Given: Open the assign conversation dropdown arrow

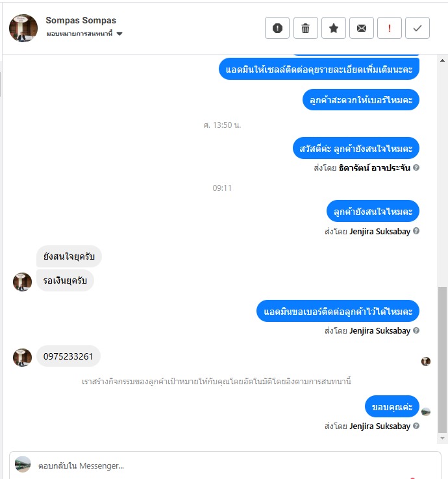Looking at the screenshot, I should 119,34.
